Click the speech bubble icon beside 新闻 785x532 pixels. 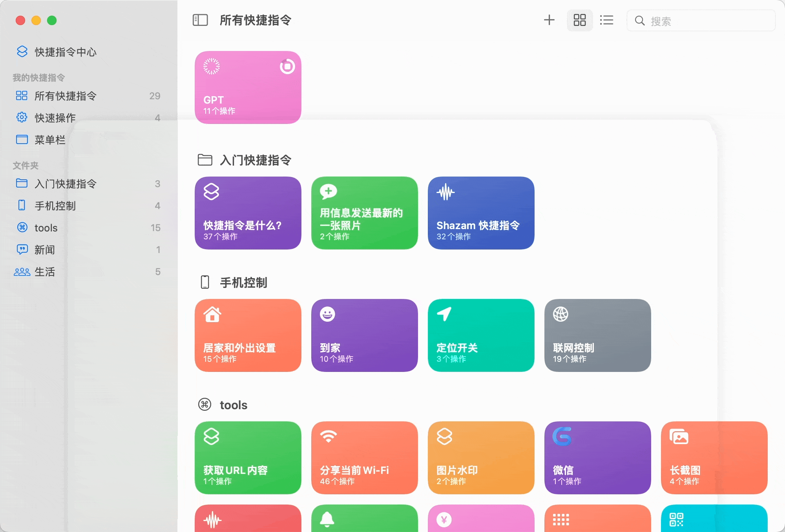tap(22, 250)
